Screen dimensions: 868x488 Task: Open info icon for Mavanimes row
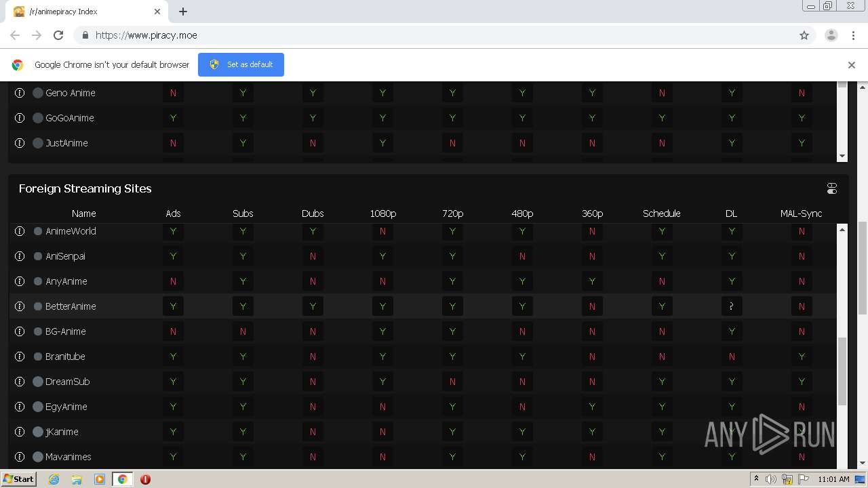[x=20, y=457]
